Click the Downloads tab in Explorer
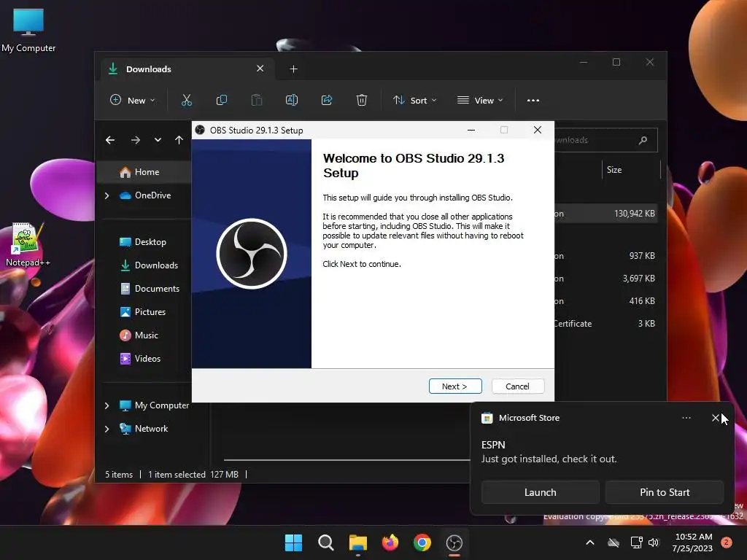Viewport: 747px width, 560px height. point(187,69)
